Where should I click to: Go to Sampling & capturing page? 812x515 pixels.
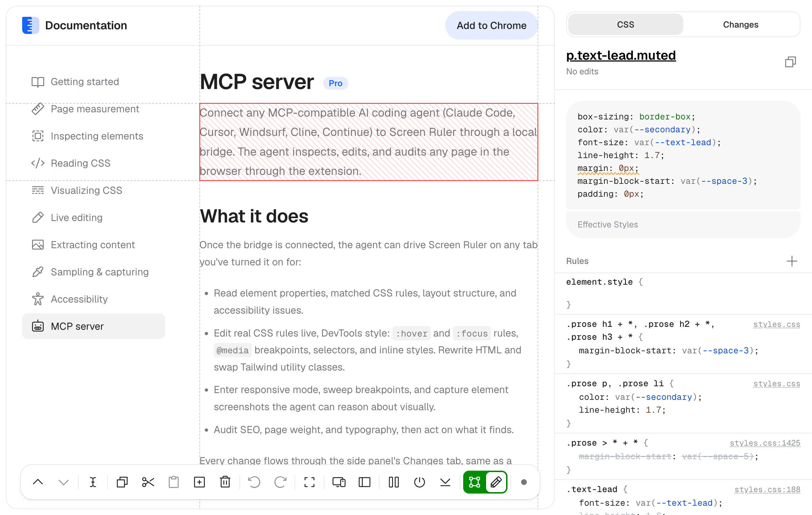[94, 272]
